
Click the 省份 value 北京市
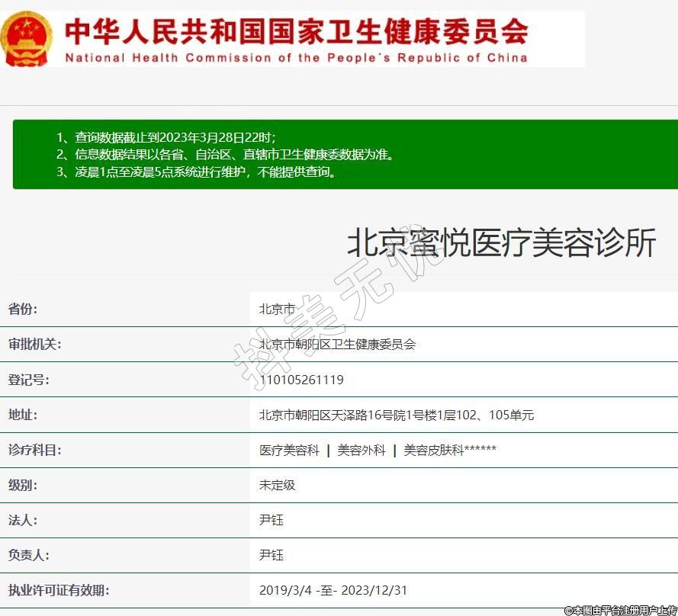[x=277, y=310]
